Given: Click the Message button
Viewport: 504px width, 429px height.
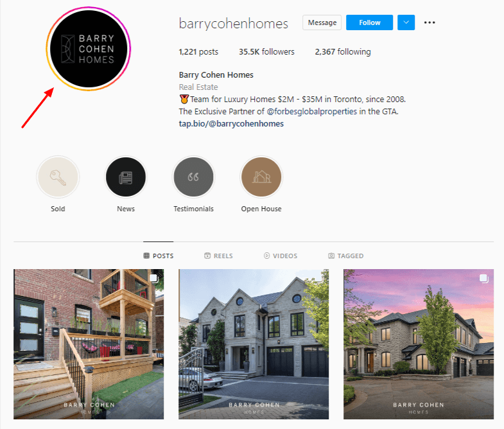Looking at the screenshot, I should tap(322, 22).
